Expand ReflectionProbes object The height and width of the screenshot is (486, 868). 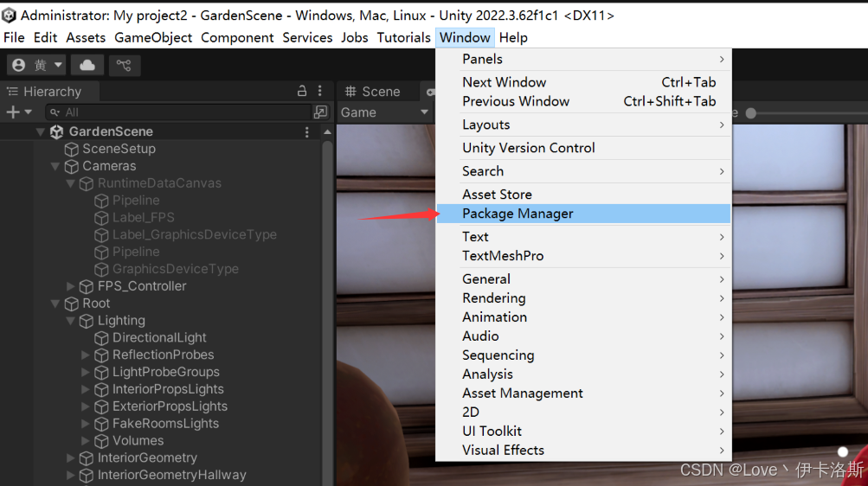point(86,355)
